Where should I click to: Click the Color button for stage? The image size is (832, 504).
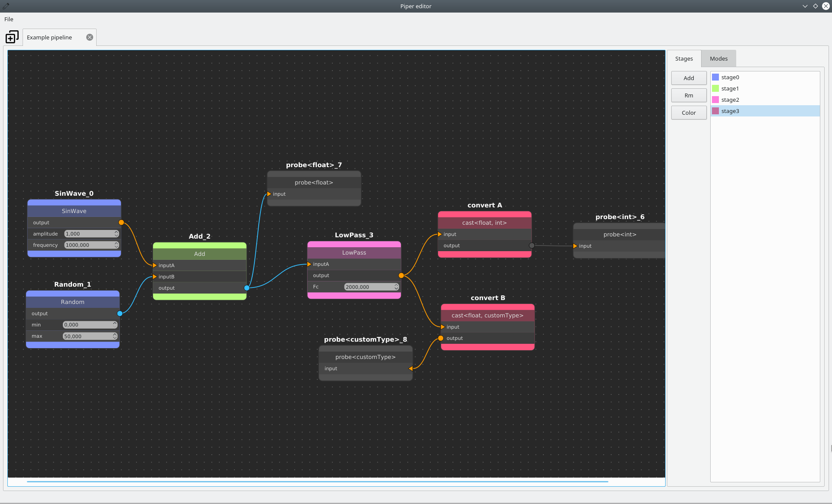(689, 113)
